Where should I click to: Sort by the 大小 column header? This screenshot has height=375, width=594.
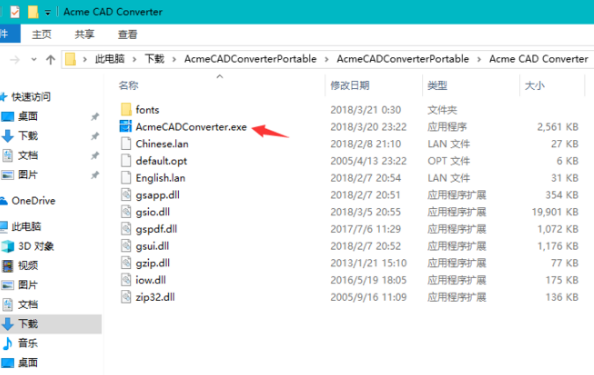[535, 86]
